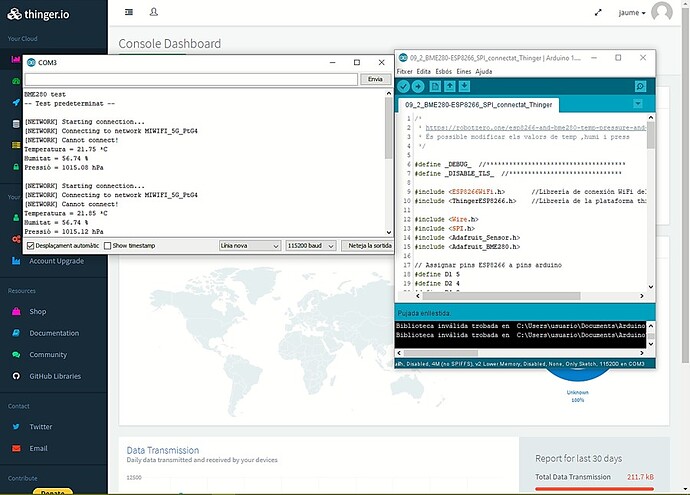Click the database cylinder icon in sidebar
The width and height of the screenshot is (690, 495).
point(16,124)
